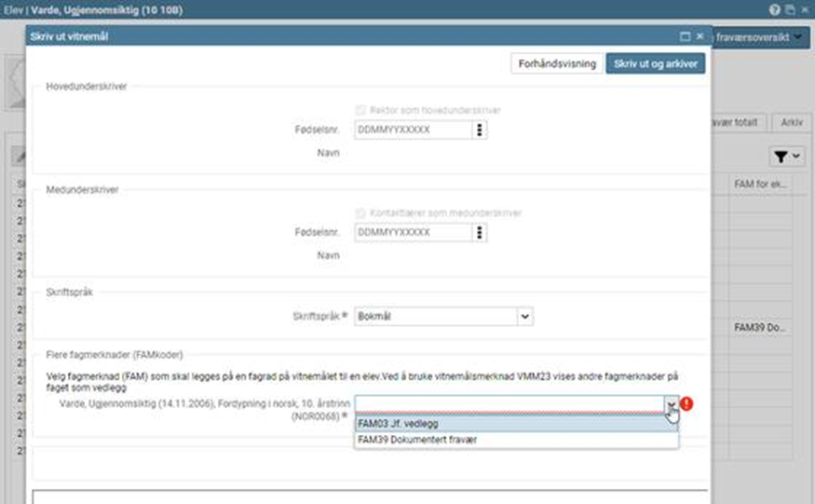Image resolution: width=815 pixels, height=504 pixels.
Task: Collapse the fagmerknad dropdown arrow
Action: (670, 403)
